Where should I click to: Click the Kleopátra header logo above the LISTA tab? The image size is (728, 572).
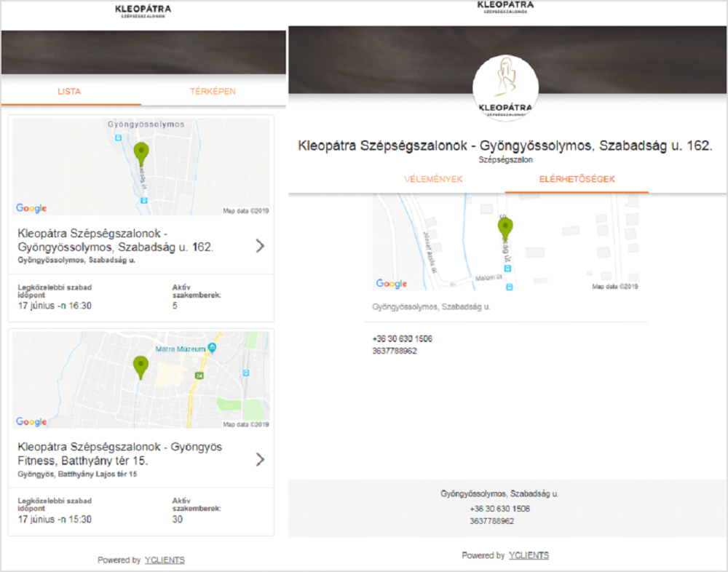click(143, 11)
